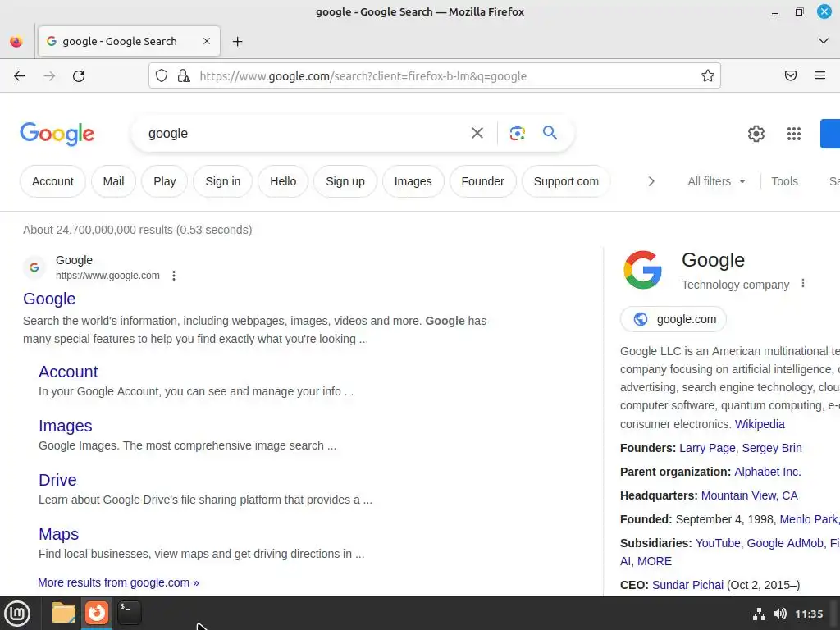Viewport: 840px width, 630px height.
Task: Open the Account sitelink
Action: 68,372
